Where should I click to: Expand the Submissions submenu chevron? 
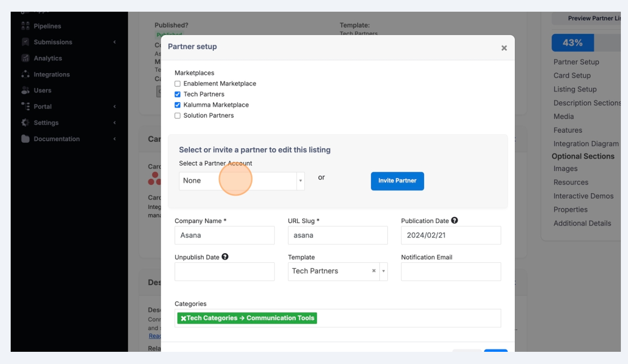click(115, 42)
